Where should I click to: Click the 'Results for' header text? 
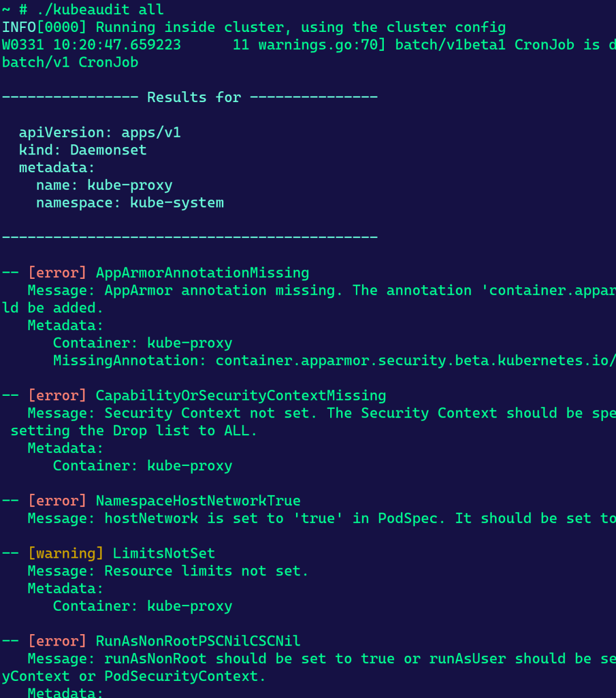[x=194, y=98]
